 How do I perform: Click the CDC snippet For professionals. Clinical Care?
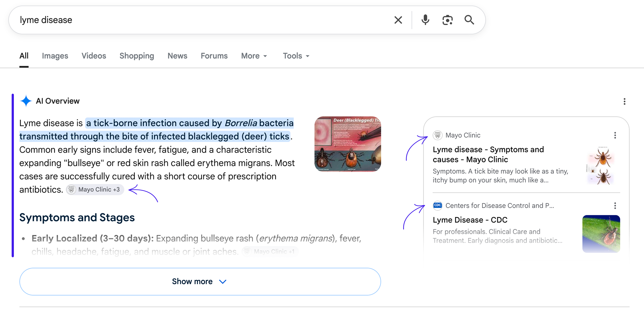pos(498,236)
